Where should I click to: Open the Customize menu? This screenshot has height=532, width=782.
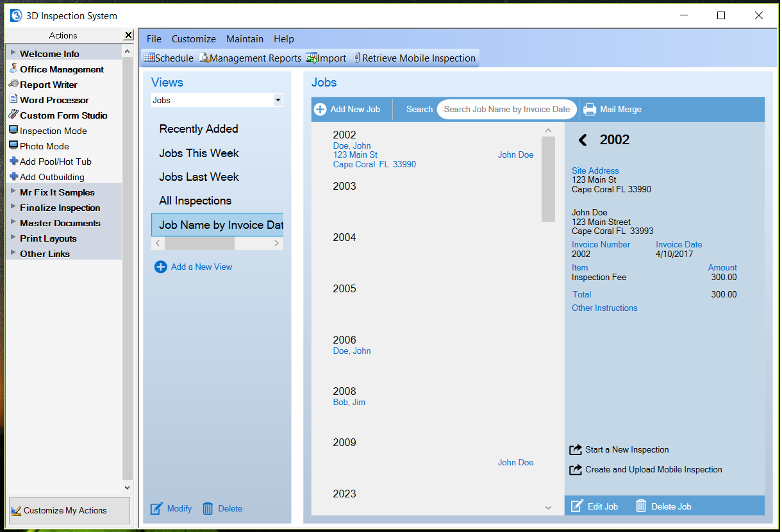coord(194,39)
